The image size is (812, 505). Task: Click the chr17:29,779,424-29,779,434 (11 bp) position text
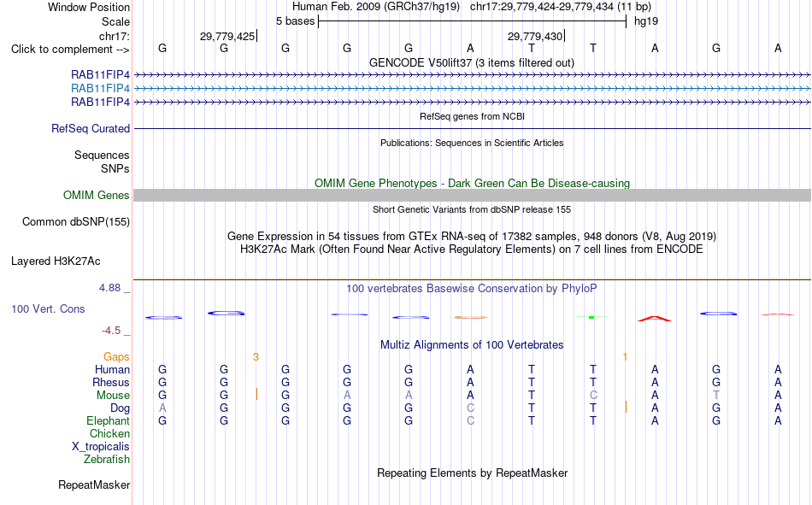click(561, 7)
